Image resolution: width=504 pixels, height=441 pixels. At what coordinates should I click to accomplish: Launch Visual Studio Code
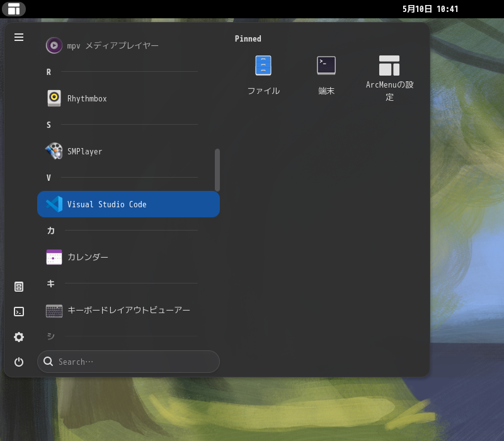coord(129,204)
